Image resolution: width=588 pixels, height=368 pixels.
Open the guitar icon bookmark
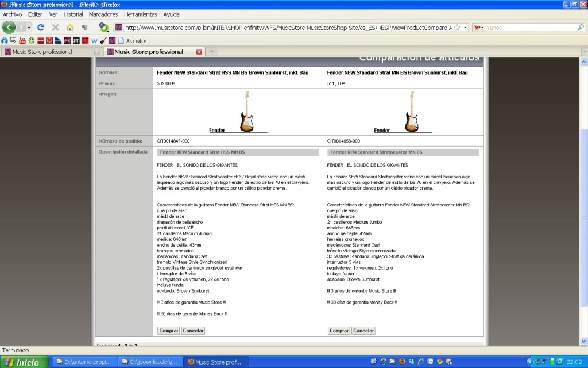click(103, 41)
